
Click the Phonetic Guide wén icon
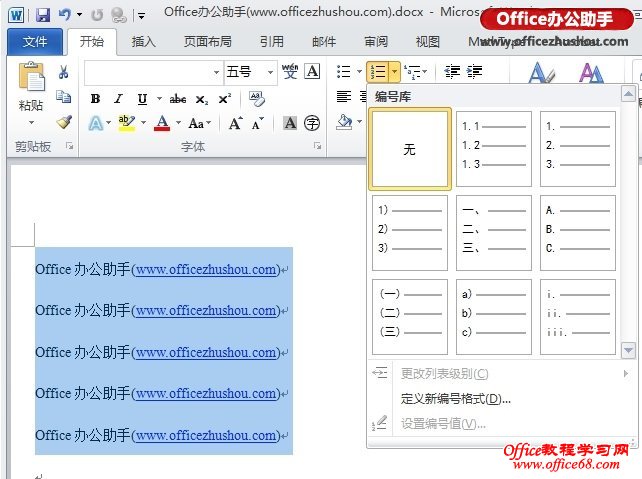tap(290, 71)
